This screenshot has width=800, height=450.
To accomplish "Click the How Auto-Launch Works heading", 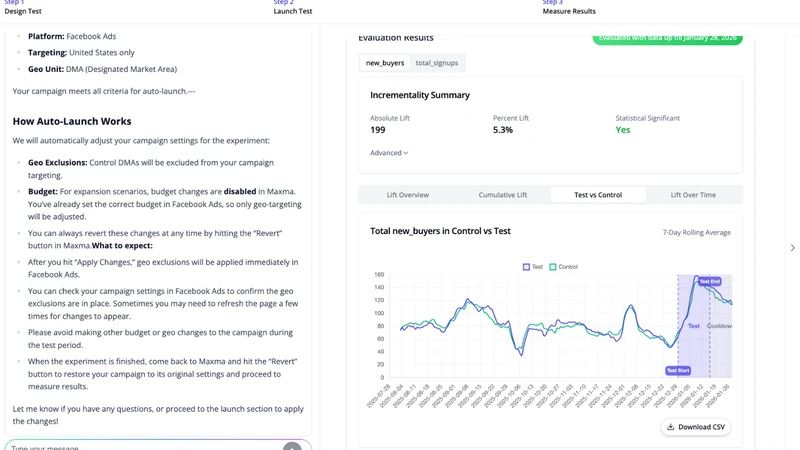I will [72, 121].
